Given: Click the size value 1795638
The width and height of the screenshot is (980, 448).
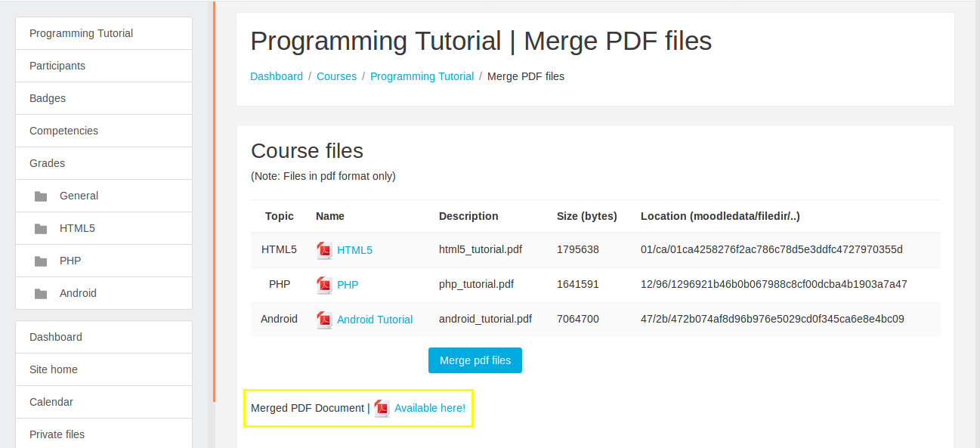Looking at the screenshot, I should click(578, 249).
